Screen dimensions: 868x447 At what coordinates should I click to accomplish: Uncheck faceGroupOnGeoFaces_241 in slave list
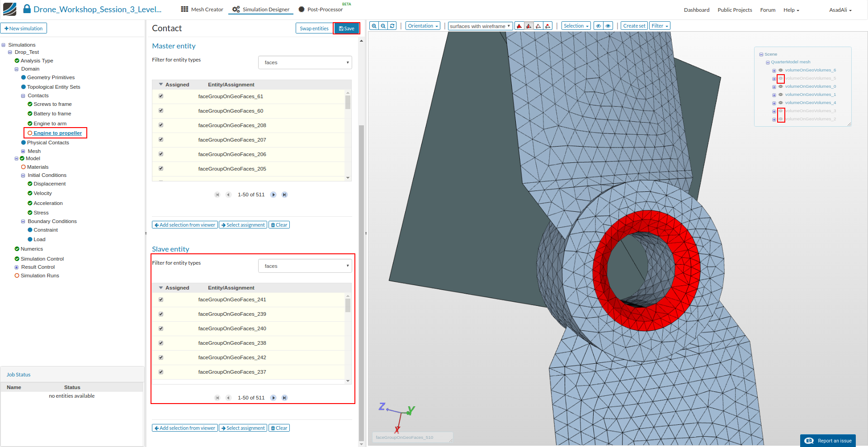(x=161, y=300)
